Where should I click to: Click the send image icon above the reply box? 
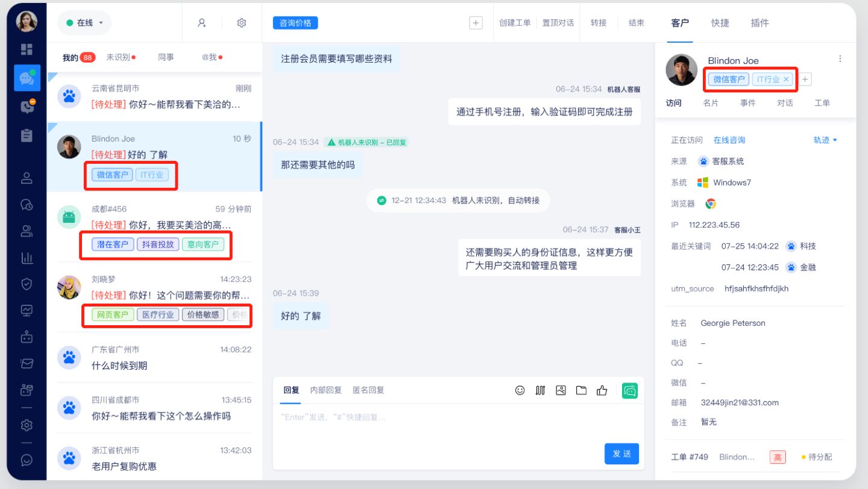pyautogui.click(x=561, y=390)
